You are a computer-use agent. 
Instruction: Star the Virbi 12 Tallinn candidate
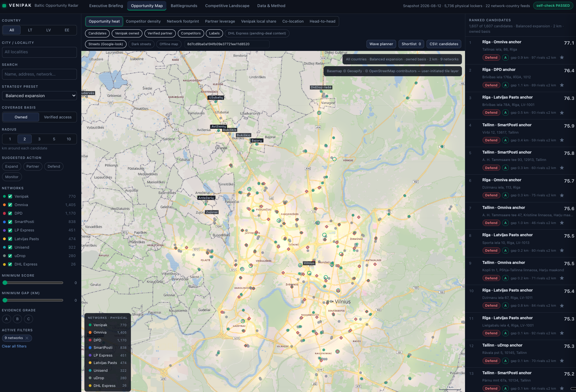click(x=562, y=140)
